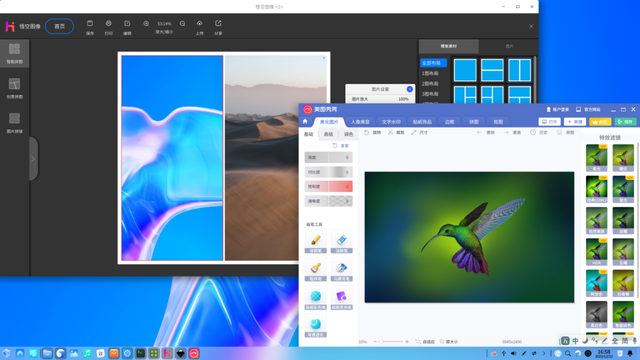Image resolution: width=640 pixels, height=360 pixels.
Task: Select the smart collage sidebar item
Action: coord(15,53)
